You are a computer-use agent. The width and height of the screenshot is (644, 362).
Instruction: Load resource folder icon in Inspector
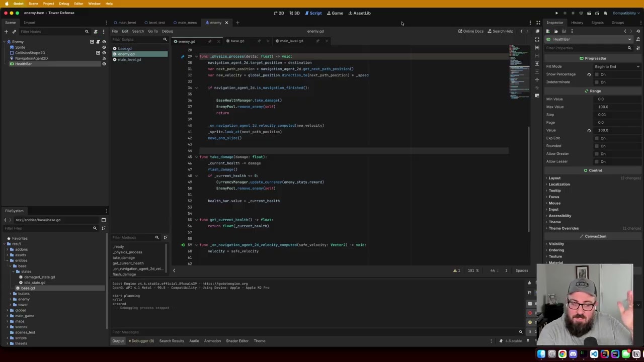pos(556,31)
